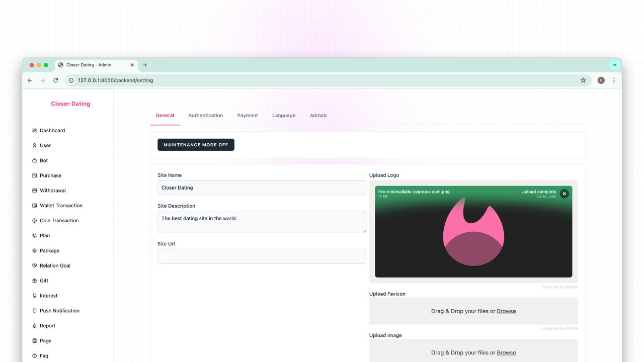Click Browse link under Upload Image
This screenshot has width=644, height=362.
click(x=506, y=353)
